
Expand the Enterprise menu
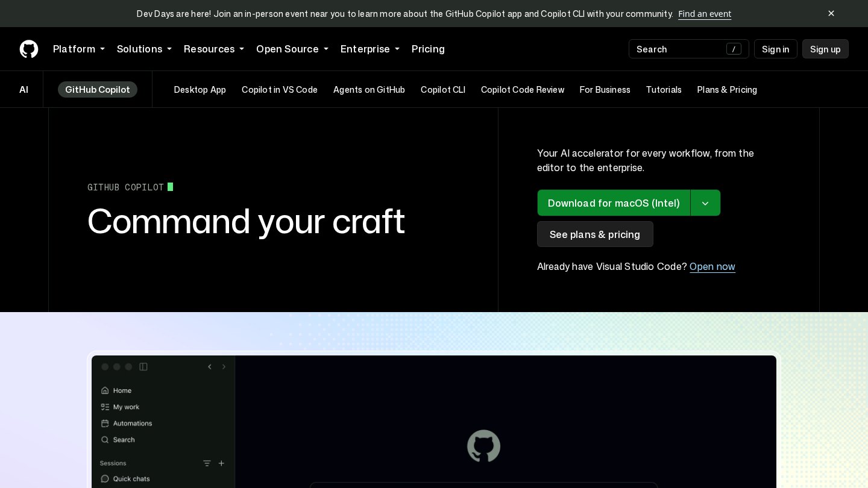point(370,49)
